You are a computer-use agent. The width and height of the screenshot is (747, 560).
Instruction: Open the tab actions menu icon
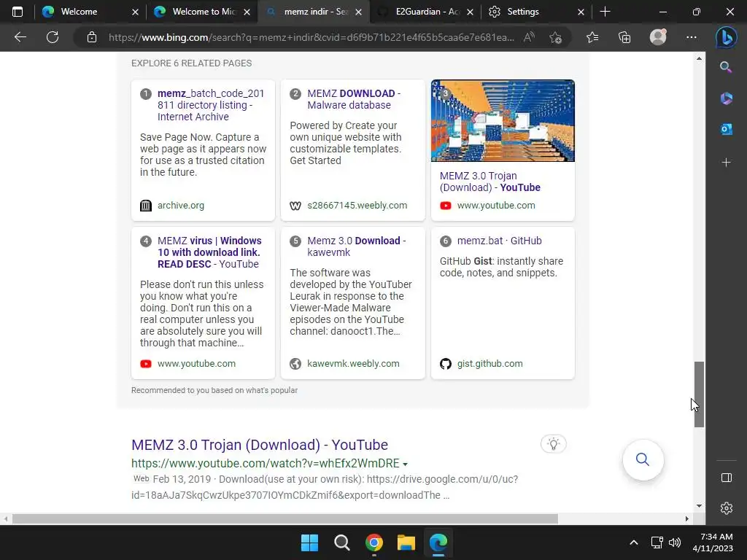pyautogui.click(x=18, y=12)
